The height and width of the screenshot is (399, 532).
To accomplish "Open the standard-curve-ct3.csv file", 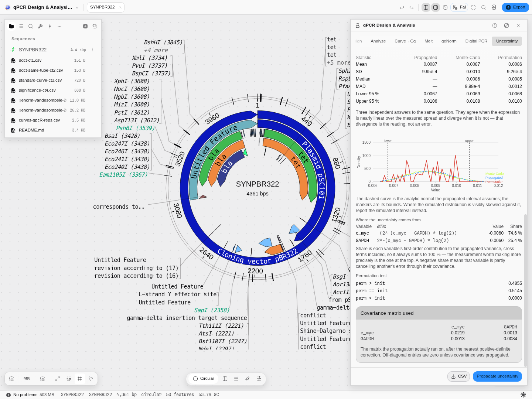I will [53, 80].
